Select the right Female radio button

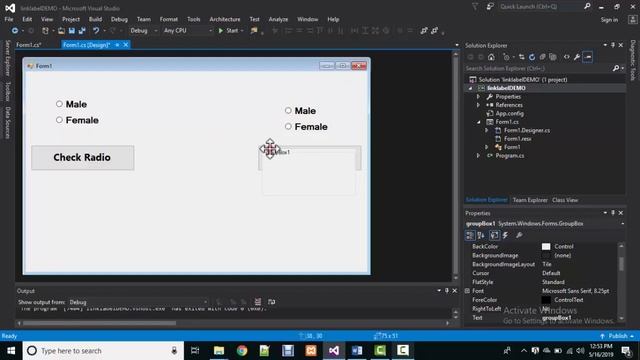click(x=288, y=126)
